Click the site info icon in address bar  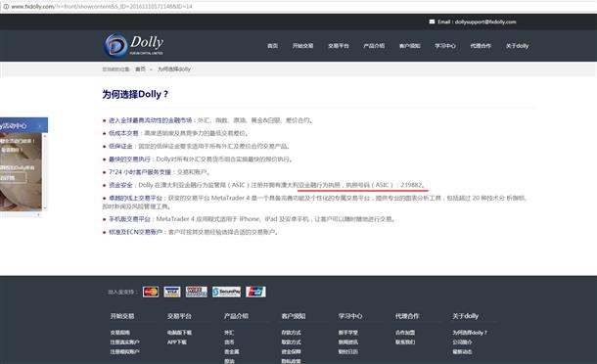6,7
